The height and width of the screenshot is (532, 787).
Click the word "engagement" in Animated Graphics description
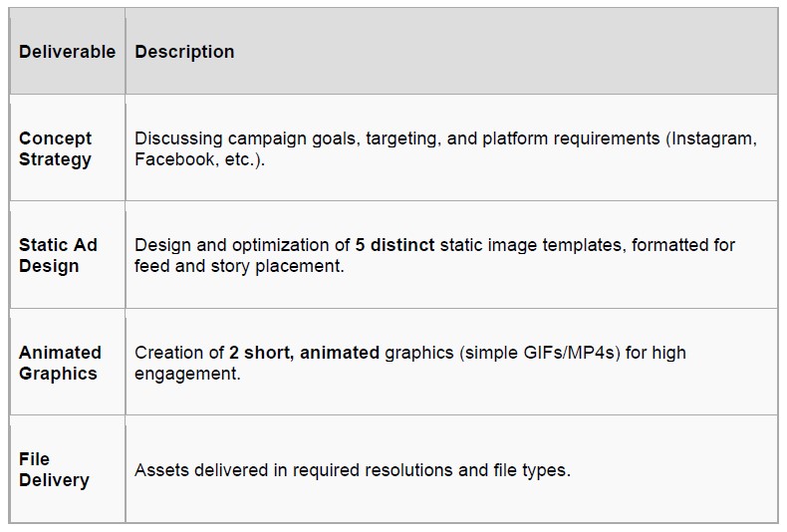tap(187, 374)
